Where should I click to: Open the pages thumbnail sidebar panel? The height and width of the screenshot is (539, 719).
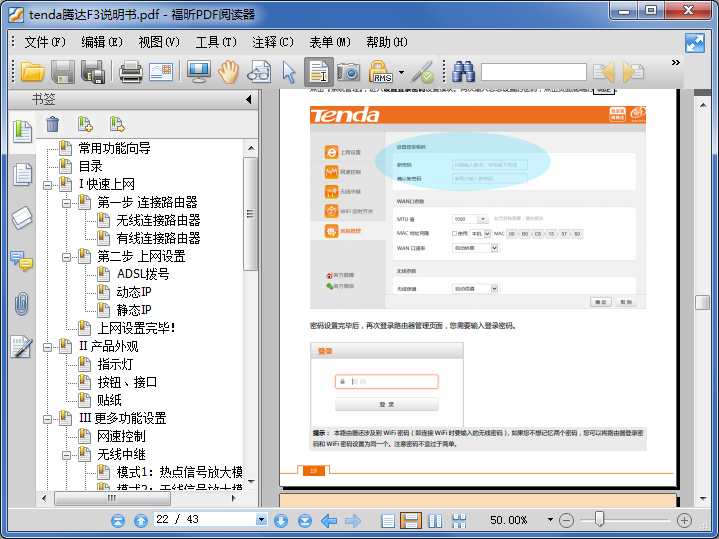click(22, 174)
